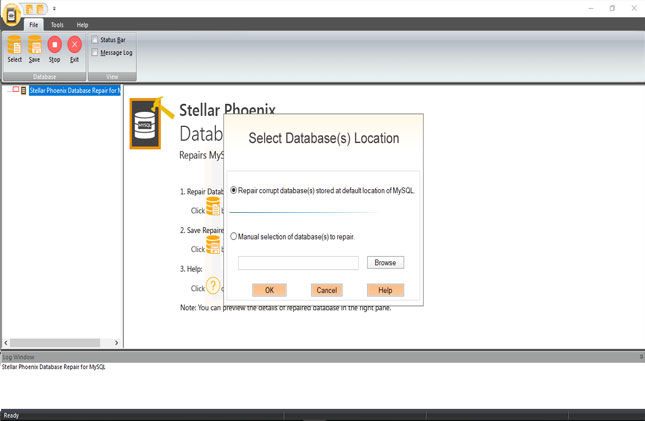Screen dimensions: 645x421
Task: Click the log entry Stellar Phoenix Database Repair for MySQL
Action: (54, 367)
